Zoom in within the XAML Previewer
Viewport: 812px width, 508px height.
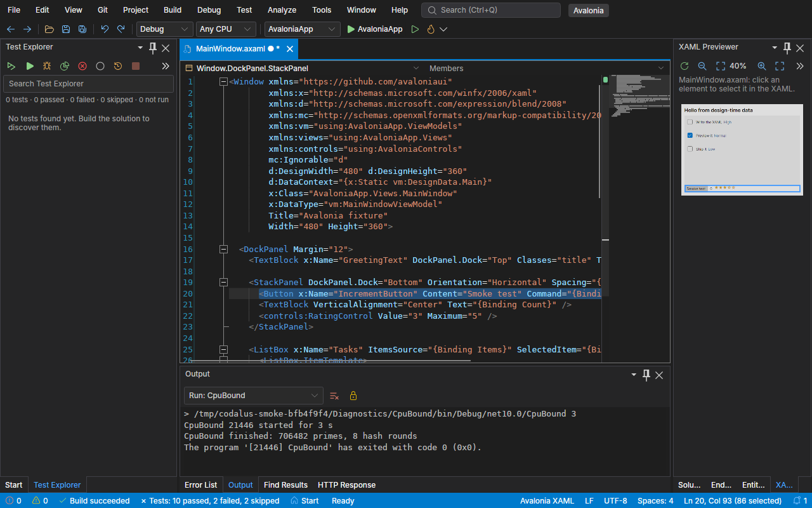762,66
